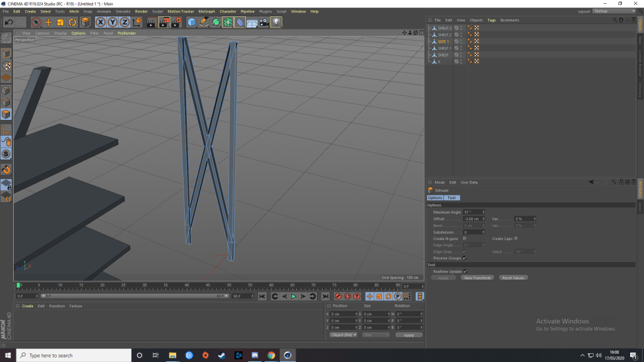Click the Edit Render Settings icon
The image size is (644, 362).
176,23
